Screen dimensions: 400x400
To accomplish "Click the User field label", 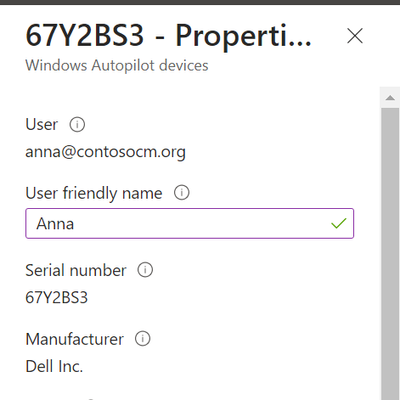I will coord(42,125).
